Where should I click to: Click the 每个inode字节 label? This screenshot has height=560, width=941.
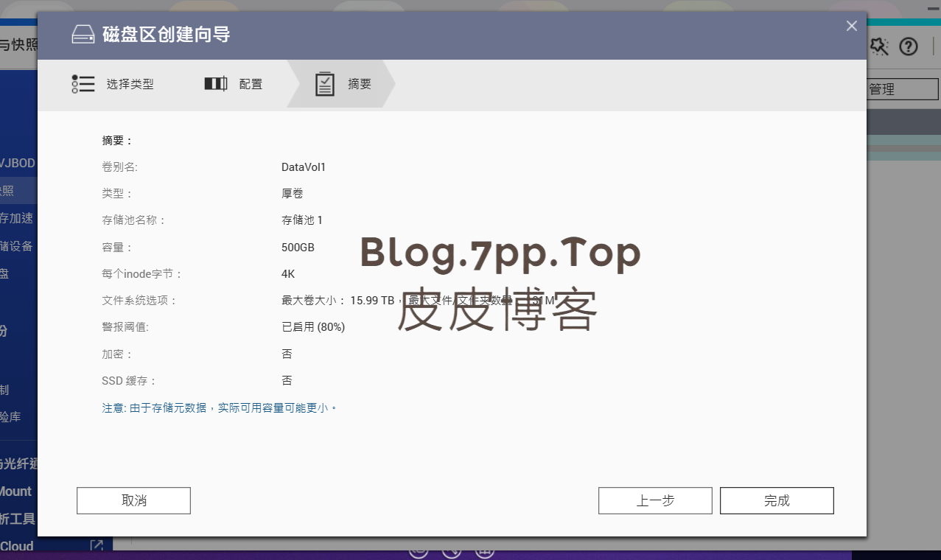point(141,274)
